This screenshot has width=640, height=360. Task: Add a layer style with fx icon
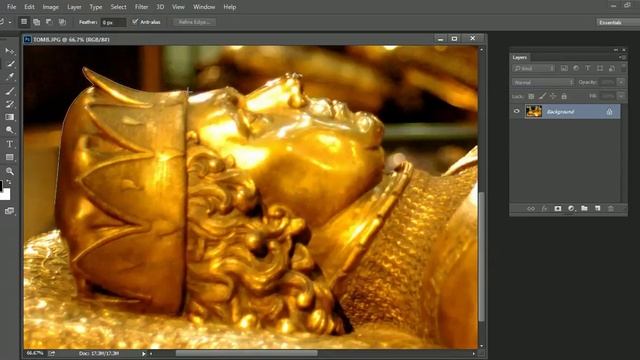point(544,209)
